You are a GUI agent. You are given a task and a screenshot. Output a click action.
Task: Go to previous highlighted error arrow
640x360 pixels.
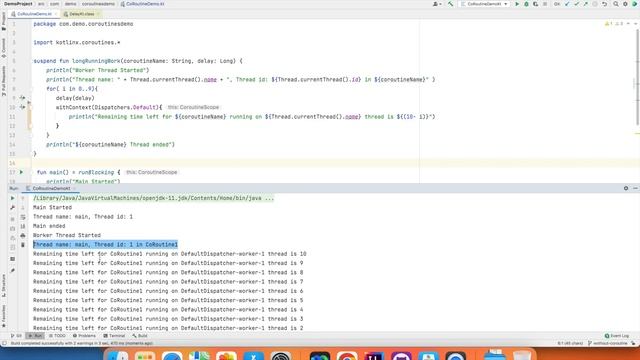(x=628, y=24)
